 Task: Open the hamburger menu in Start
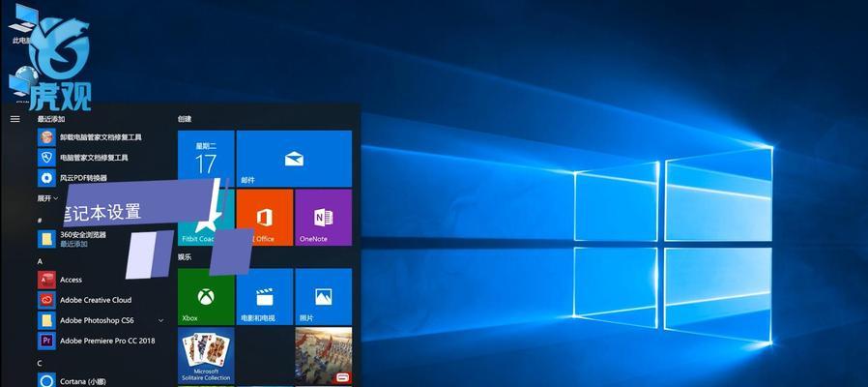pyautogui.click(x=14, y=119)
